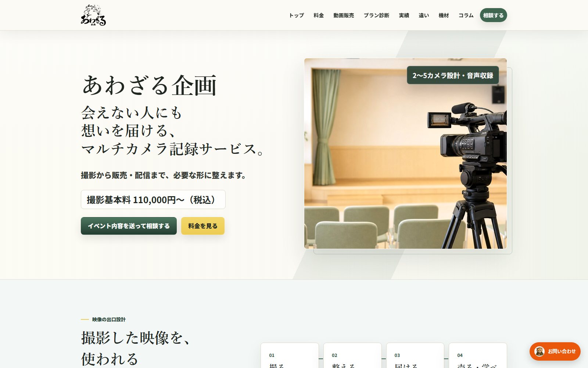The height and width of the screenshot is (368, 588).
Task: Open the 動画販売 nav item
Action: coord(344,15)
